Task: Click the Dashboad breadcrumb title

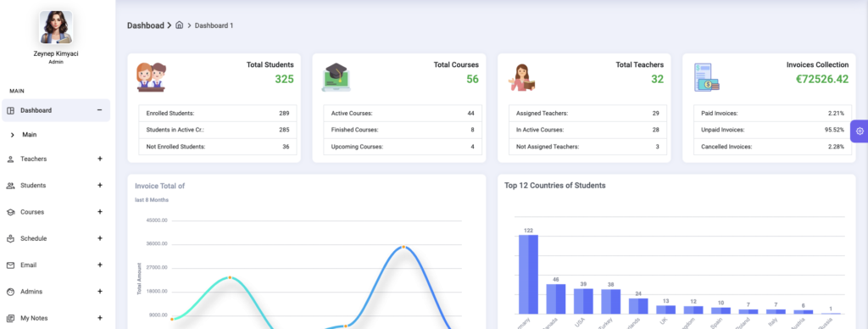Action: point(146,25)
